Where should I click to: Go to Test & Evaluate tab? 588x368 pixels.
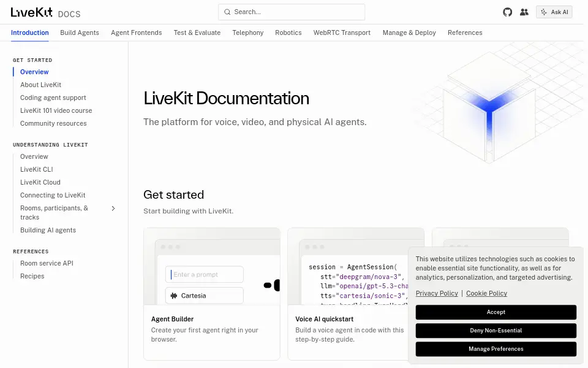point(197,33)
